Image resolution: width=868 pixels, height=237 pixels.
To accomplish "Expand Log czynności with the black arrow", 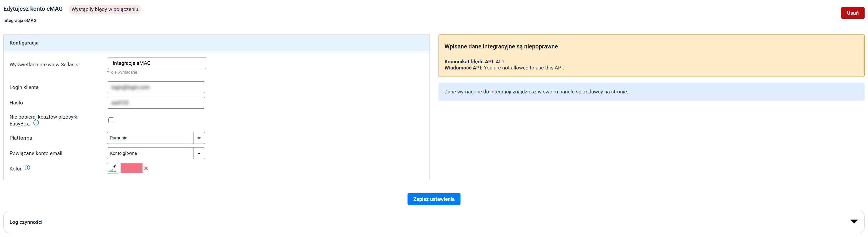I will coord(854,222).
